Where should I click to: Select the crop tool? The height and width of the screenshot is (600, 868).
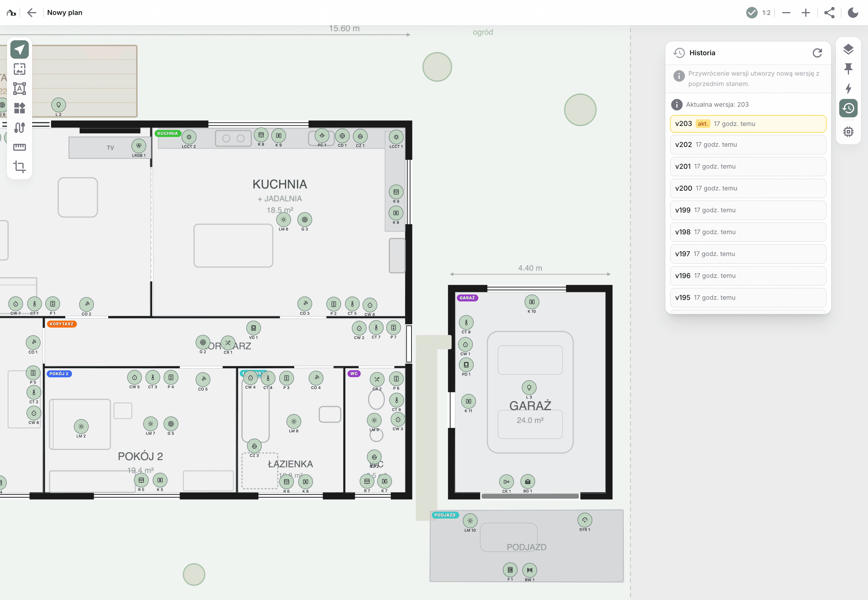(x=20, y=167)
